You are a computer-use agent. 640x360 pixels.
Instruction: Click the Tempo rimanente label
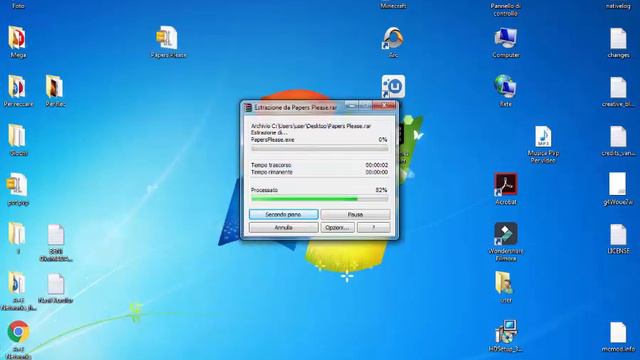pyautogui.click(x=271, y=172)
